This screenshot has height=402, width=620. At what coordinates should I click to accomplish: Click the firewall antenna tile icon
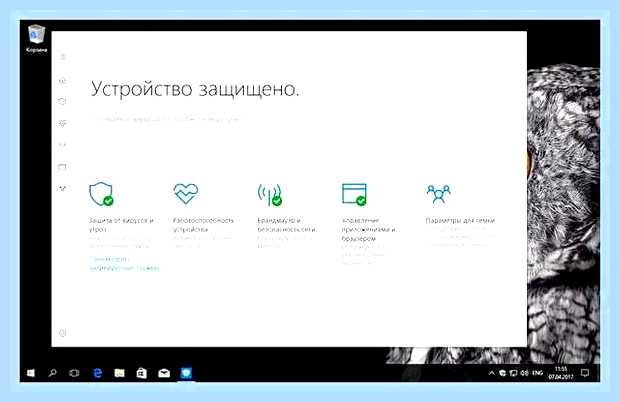pyautogui.click(x=270, y=194)
